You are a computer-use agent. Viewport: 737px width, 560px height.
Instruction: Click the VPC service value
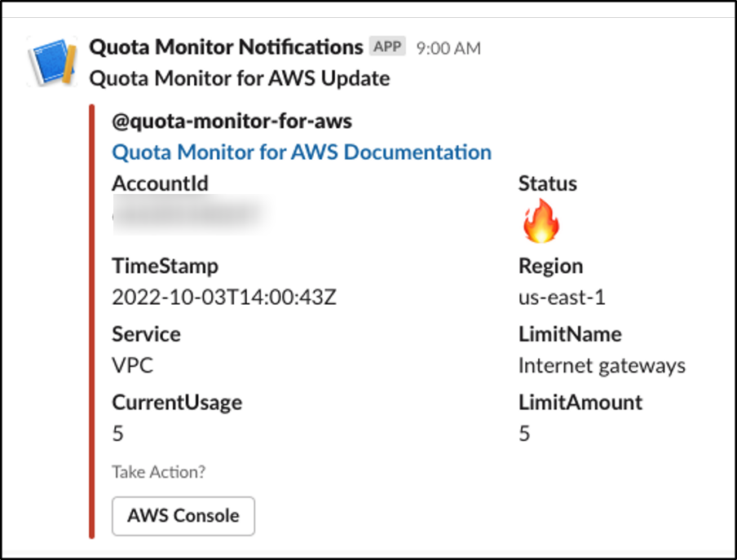pos(133,365)
